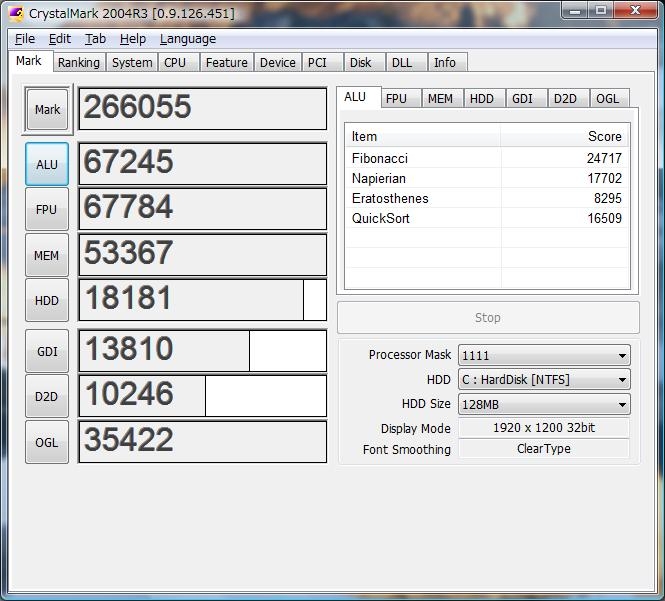Show ALU details tab in results panel
This screenshot has height=601, width=665.
(358, 98)
